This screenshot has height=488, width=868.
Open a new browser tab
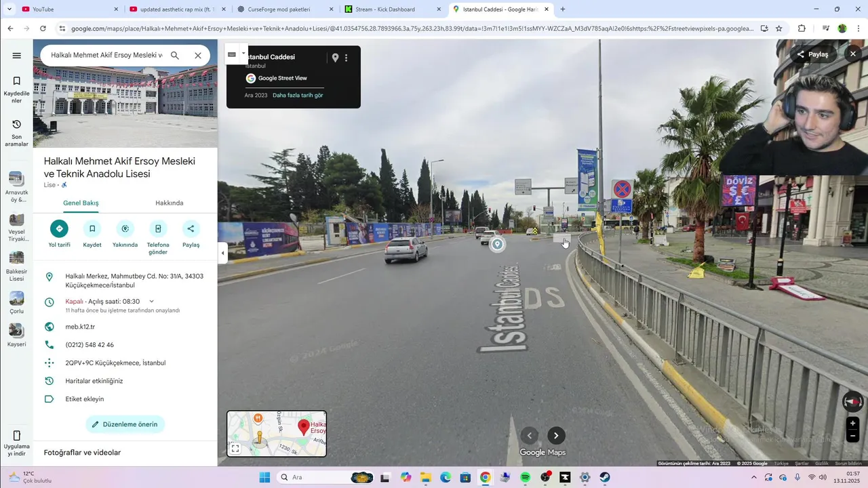563,9
